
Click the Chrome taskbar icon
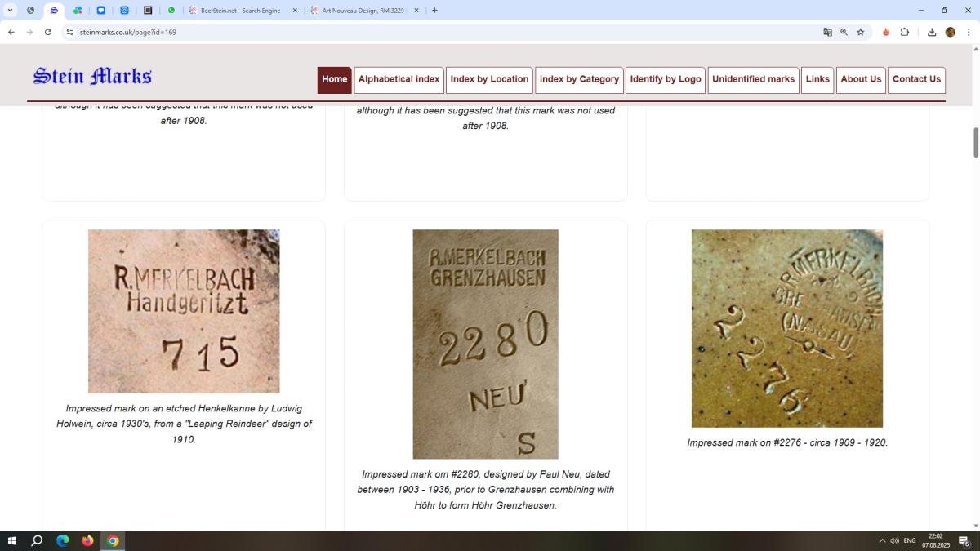pos(113,540)
